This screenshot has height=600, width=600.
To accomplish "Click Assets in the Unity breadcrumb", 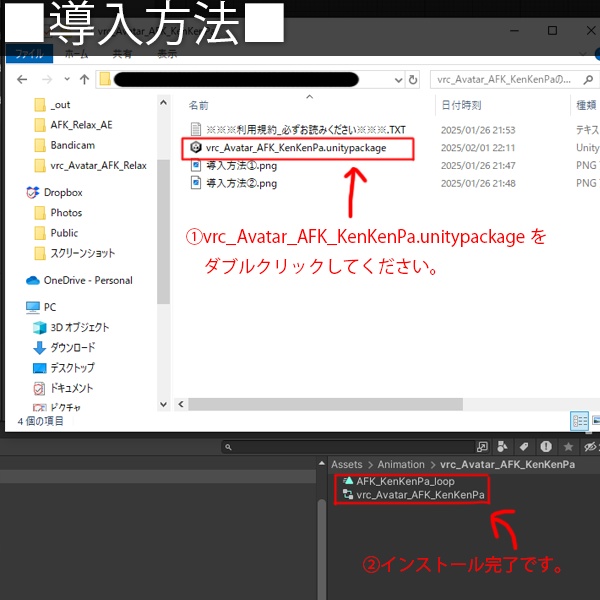I will tap(347, 465).
